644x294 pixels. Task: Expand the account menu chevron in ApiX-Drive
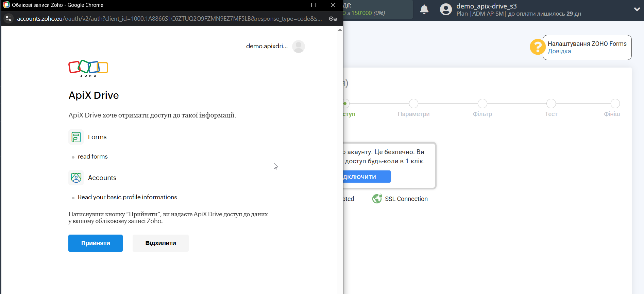click(x=637, y=10)
